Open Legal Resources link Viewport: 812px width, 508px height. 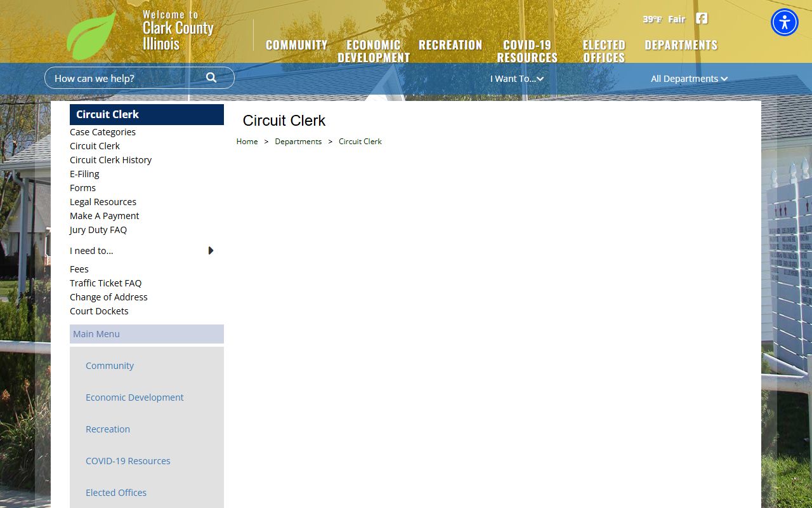[x=103, y=202]
